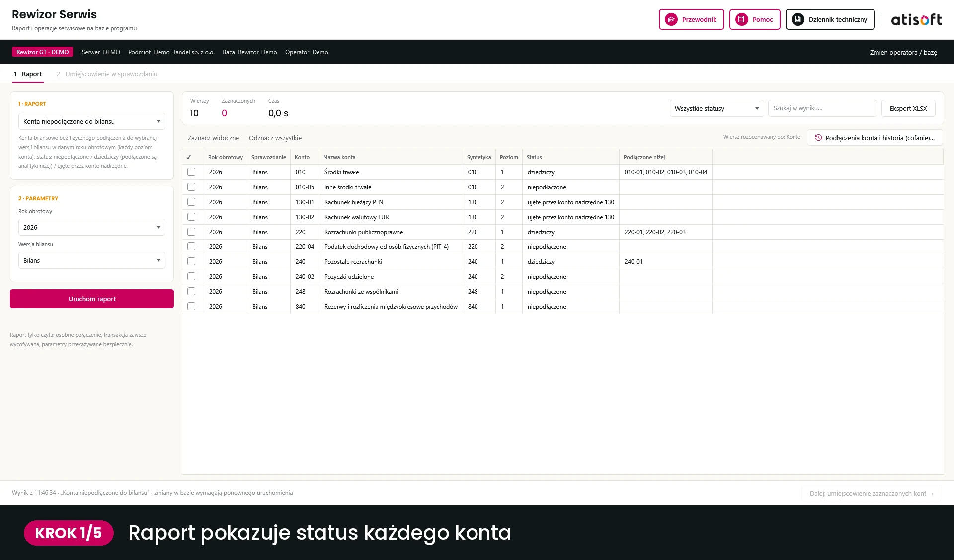Viewport: 954px width, 560px height.
Task: Select the row checkbox for Rachunek walutowy EUR
Action: pos(191,217)
